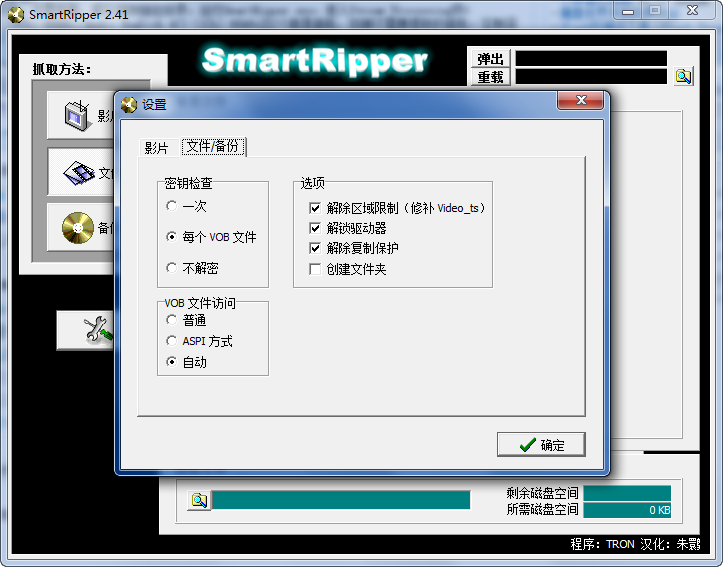Click the VOB 文件访问 group label
Image resolution: width=723 pixels, height=567 pixels.
200,303
